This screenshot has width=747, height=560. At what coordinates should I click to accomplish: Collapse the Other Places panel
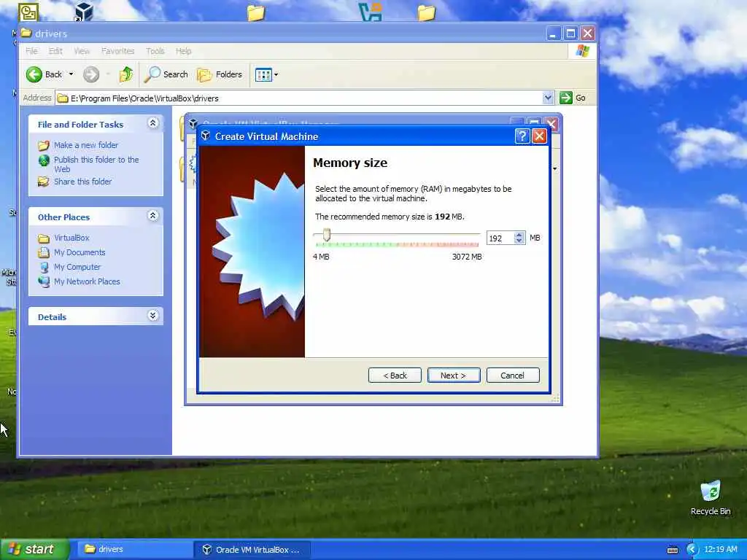[x=153, y=216]
